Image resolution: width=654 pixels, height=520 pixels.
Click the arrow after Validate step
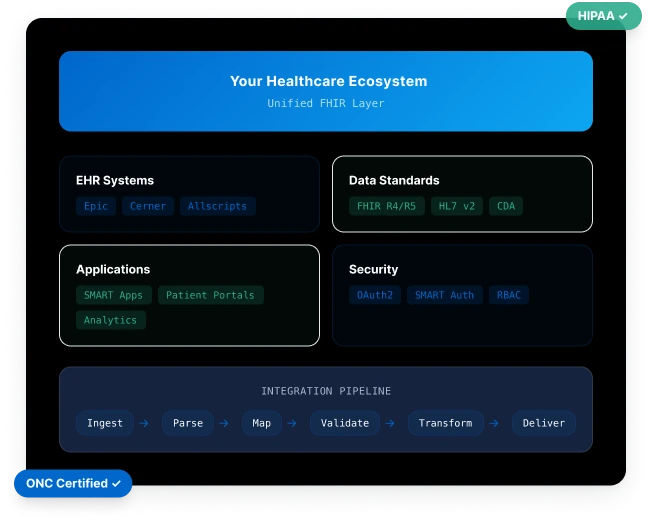pos(390,423)
